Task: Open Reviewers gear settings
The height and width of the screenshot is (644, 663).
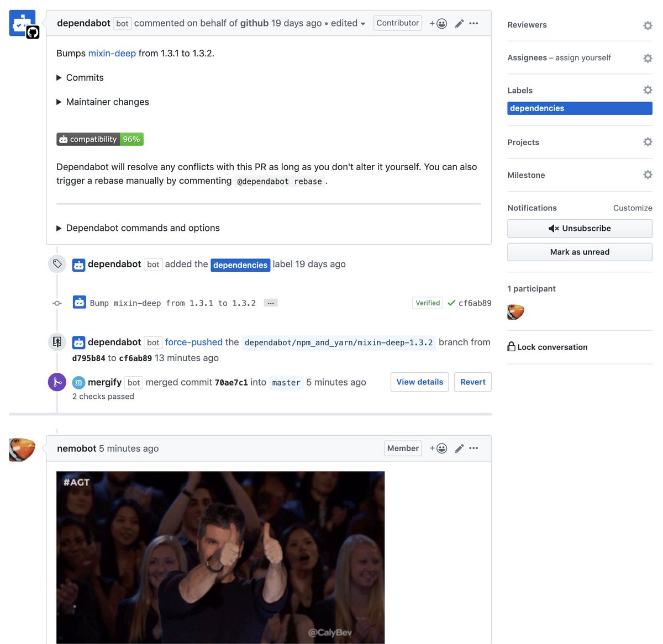Action: coord(648,25)
